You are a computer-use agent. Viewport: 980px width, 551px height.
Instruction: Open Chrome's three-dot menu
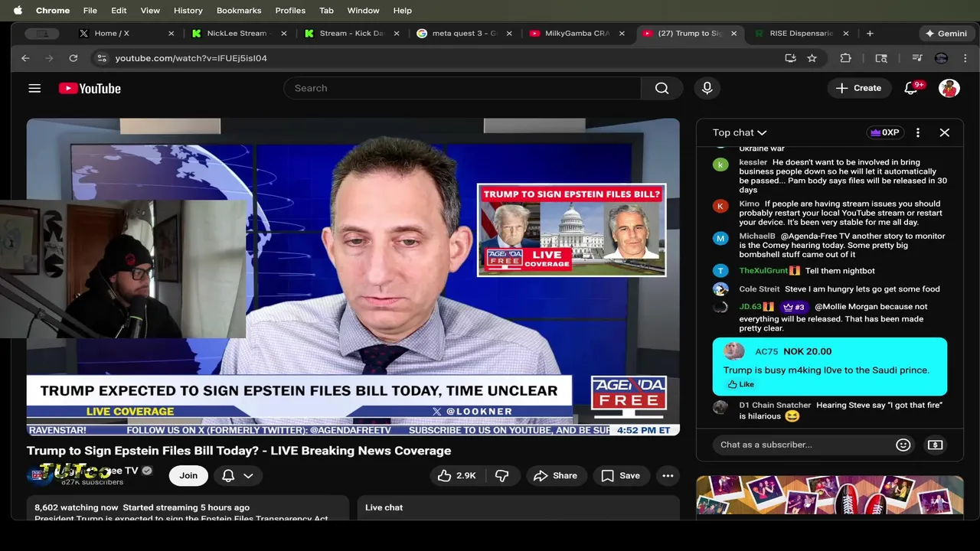click(x=965, y=58)
